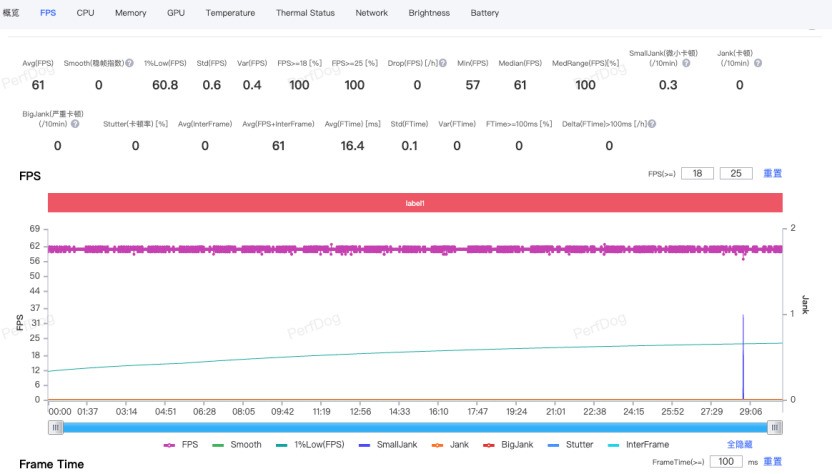Image resolution: width=832 pixels, height=474 pixels.
Task: Click 重置 next to FPS threshold inputs
Action: point(772,173)
